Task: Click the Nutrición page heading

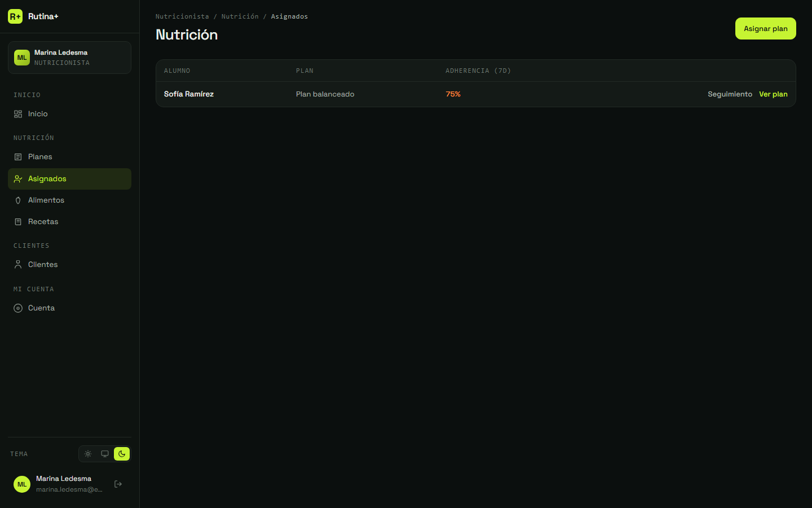Action: [187, 35]
